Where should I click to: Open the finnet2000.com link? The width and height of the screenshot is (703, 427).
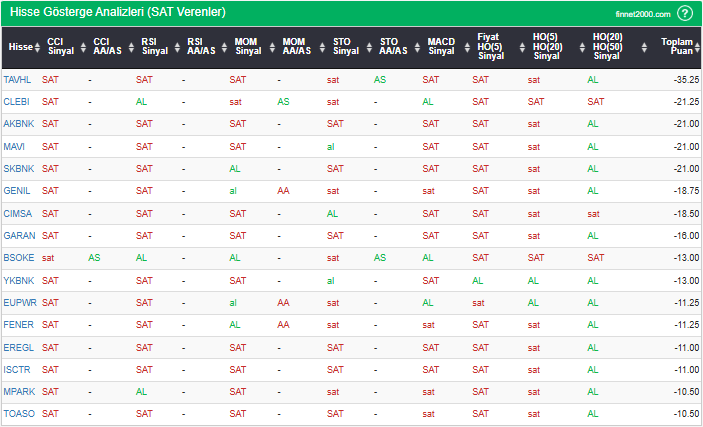coord(642,14)
